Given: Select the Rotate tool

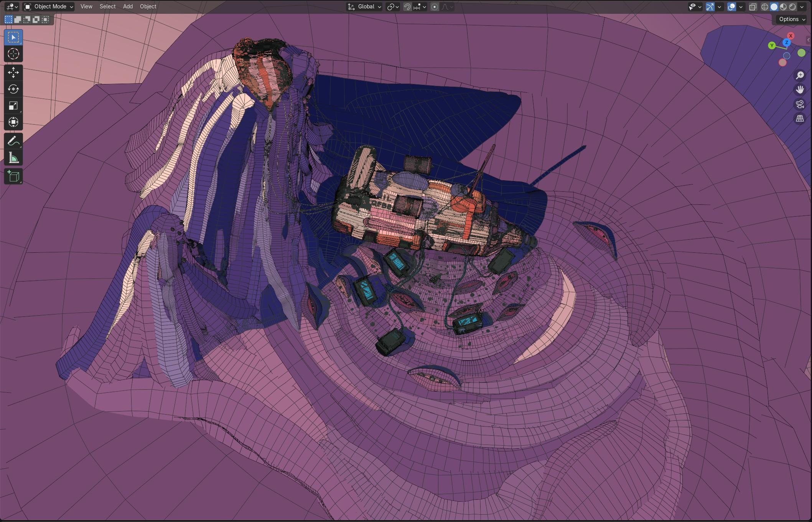Looking at the screenshot, I should click(13, 89).
